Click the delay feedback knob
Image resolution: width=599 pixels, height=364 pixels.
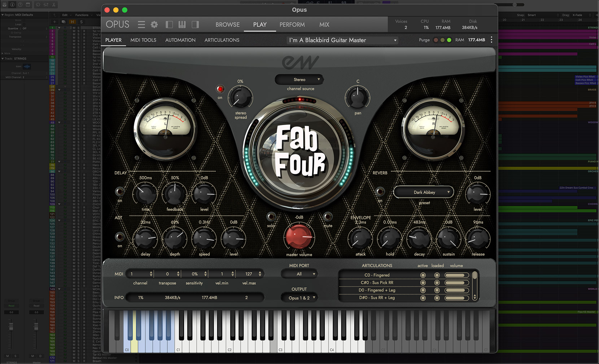pyautogui.click(x=175, y=194)
